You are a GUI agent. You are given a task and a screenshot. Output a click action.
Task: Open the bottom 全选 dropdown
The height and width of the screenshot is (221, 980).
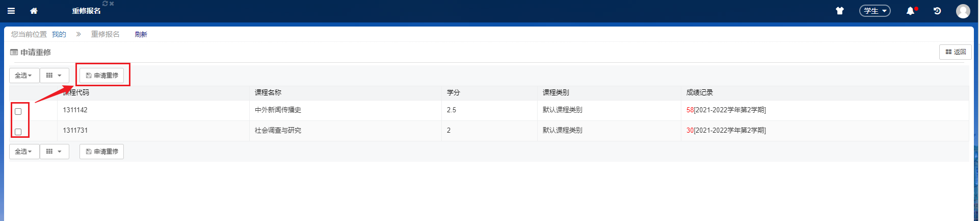[24, 152]
